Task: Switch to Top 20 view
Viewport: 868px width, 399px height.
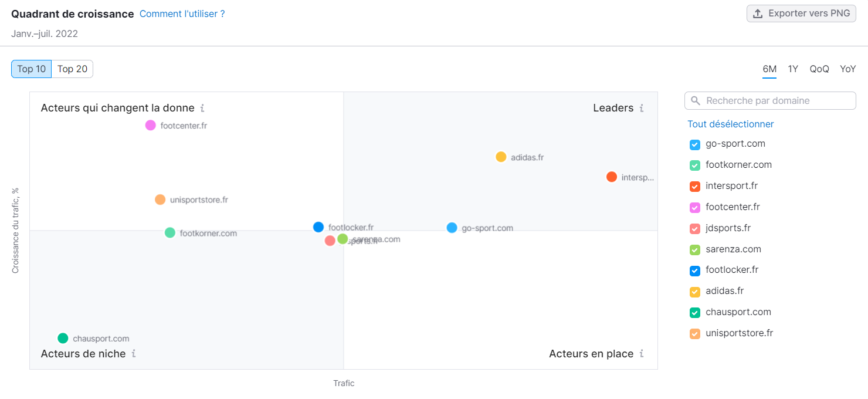Action: 72,69
